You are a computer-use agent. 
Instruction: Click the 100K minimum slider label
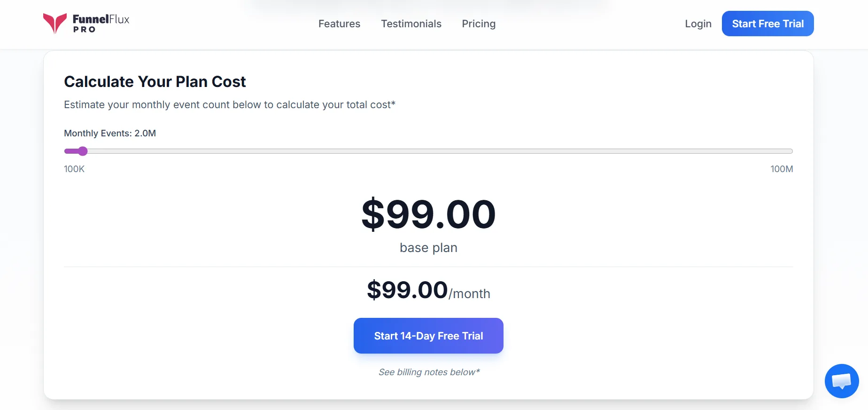[74, 169]
